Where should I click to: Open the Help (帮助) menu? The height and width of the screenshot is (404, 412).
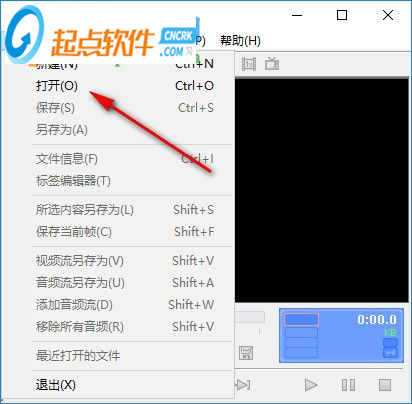pyautogui.click(x=240, y=41)
